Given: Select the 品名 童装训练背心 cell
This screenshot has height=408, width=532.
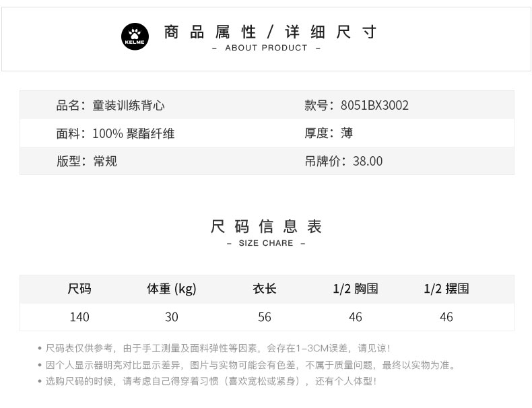Looking at the screenshot, I should [110, 105].
